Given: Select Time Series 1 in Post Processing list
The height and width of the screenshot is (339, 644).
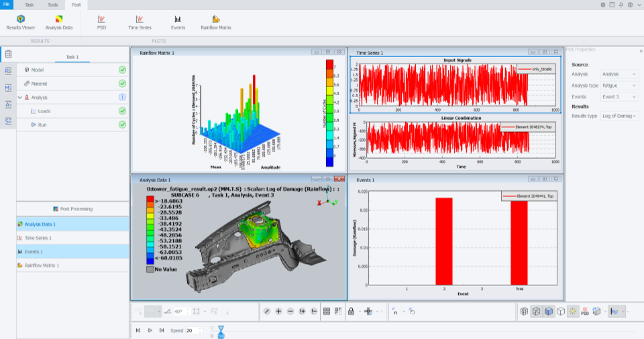Looking at the screenshot, I should click(38, 238).
